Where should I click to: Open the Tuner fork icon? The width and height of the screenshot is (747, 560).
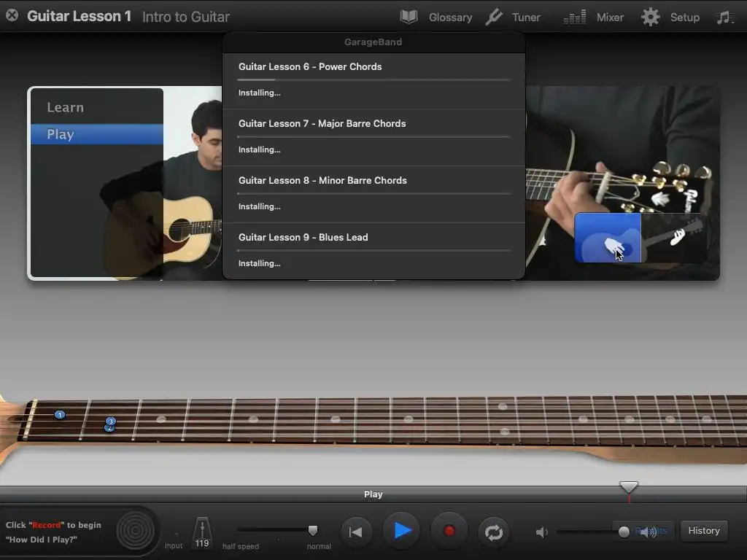pos(494,17)
